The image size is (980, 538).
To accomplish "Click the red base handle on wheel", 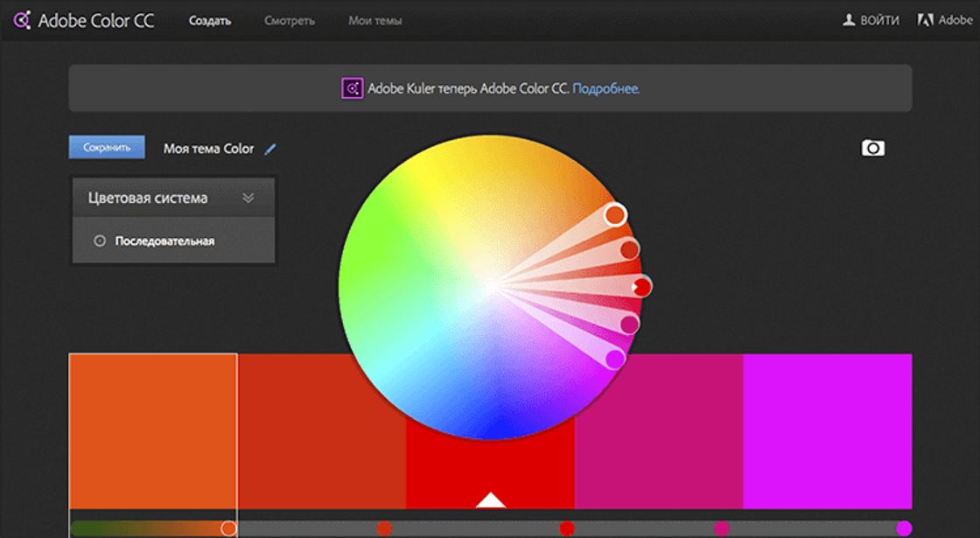I will (642, 287).
